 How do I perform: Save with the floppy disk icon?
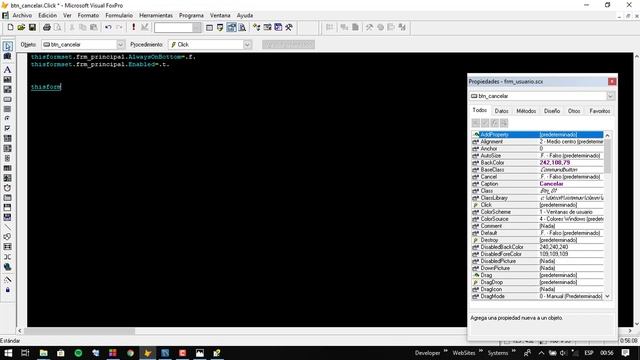coord(32,27)
